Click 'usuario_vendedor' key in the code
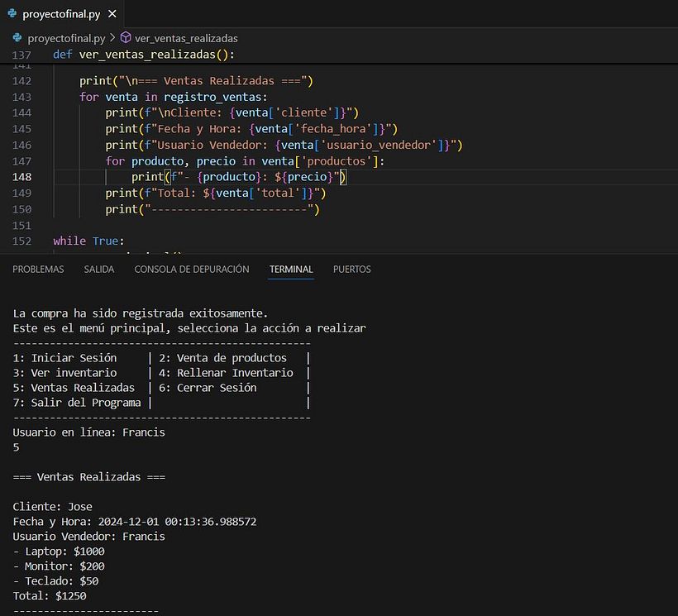Screen dimensions: 678x616 [379, 145]
